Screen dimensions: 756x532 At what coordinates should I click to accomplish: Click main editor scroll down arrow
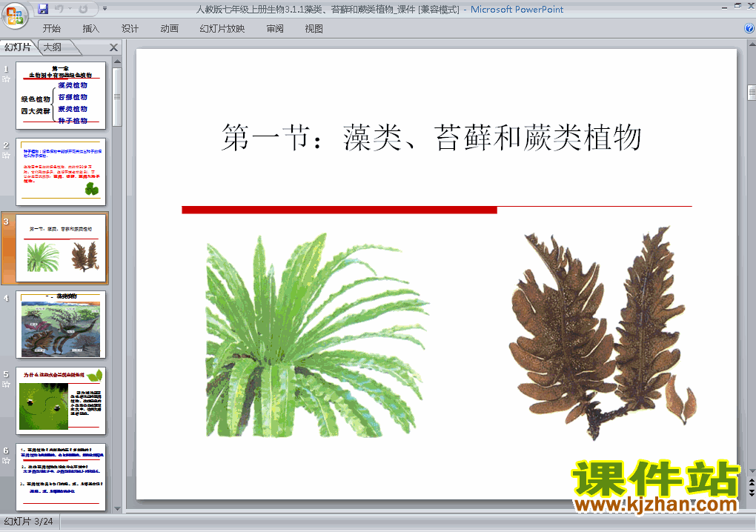(752, 471)
